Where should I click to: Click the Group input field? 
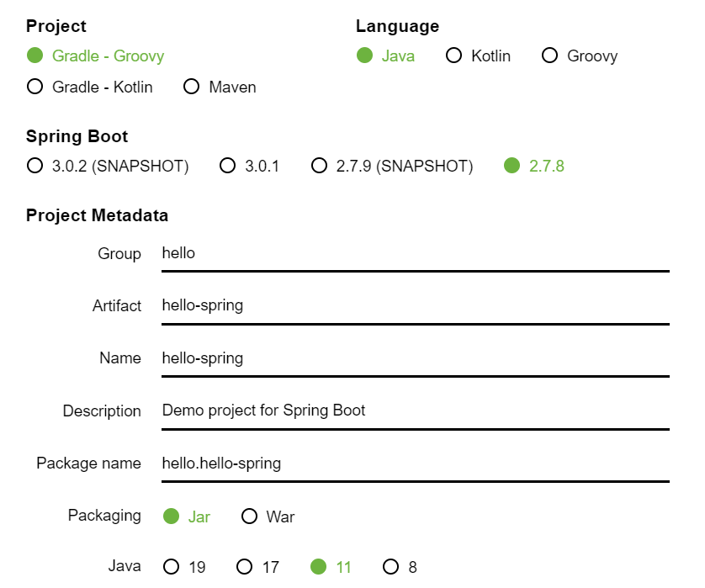coord(415,253)
